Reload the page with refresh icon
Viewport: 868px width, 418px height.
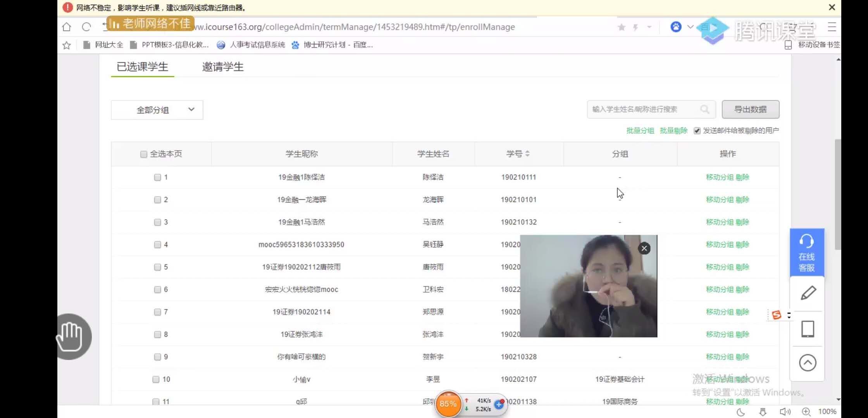pyautogui.click(x=86, y=27)
